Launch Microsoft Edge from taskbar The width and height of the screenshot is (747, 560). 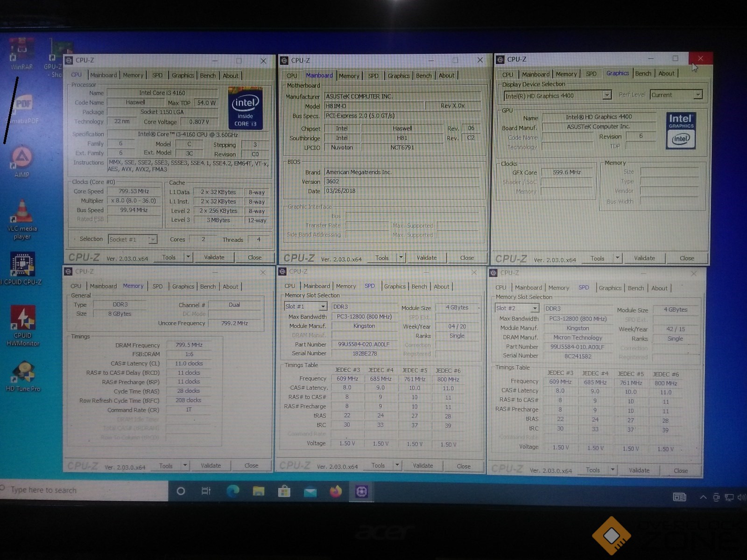[x=233, y=491]
